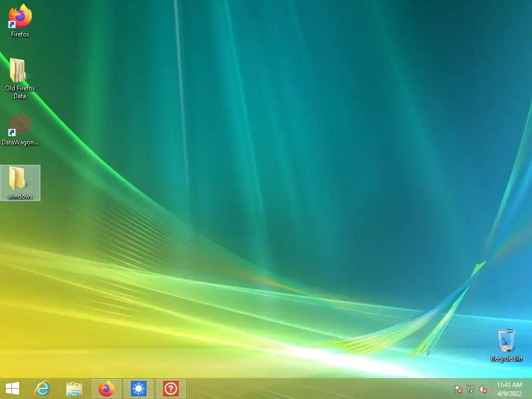
Task: Open File Explorer from the taskbar
Action: 74,389
